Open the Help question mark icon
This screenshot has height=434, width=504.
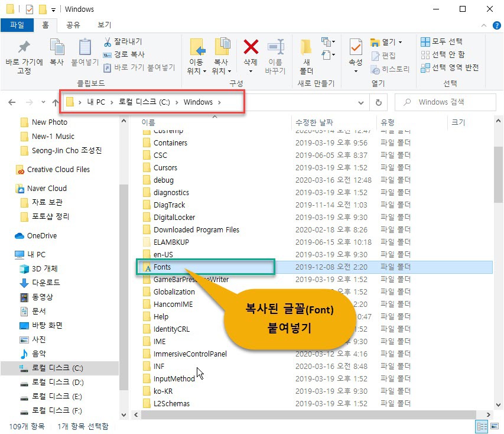coord(496,25)
